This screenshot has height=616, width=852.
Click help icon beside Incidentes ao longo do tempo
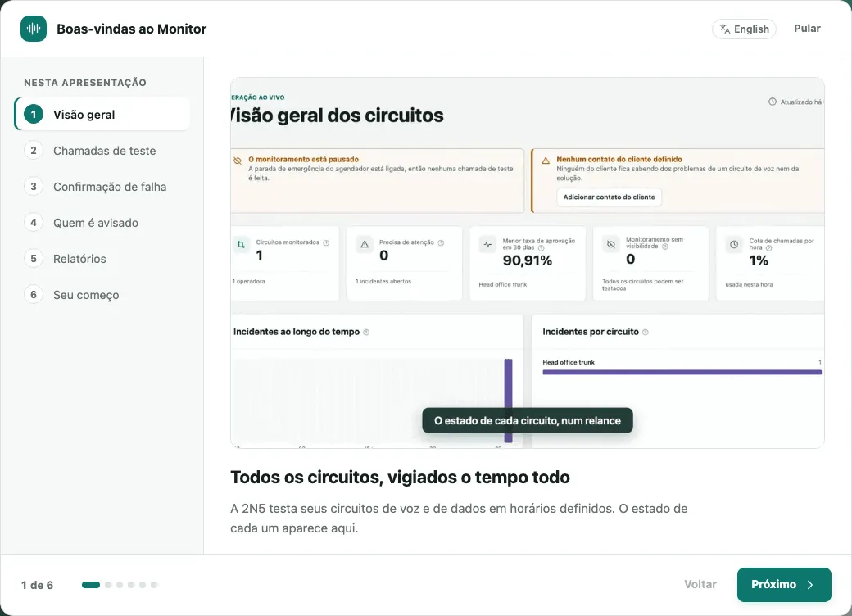click(x=366, y=332)
